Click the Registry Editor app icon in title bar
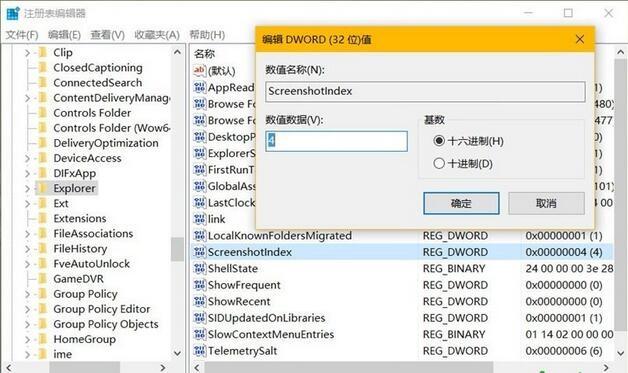The height and width of the screenshot is (373, 628). (x=13, y=13)
